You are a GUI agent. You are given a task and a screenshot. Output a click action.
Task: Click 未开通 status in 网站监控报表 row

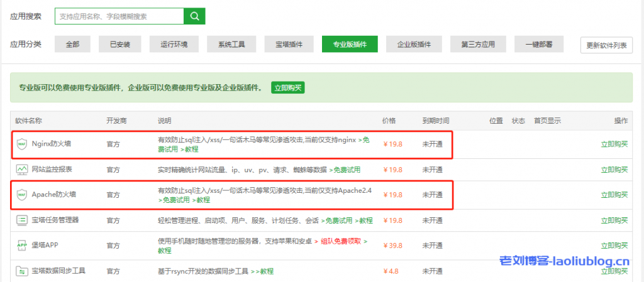[x=433, y=170]
